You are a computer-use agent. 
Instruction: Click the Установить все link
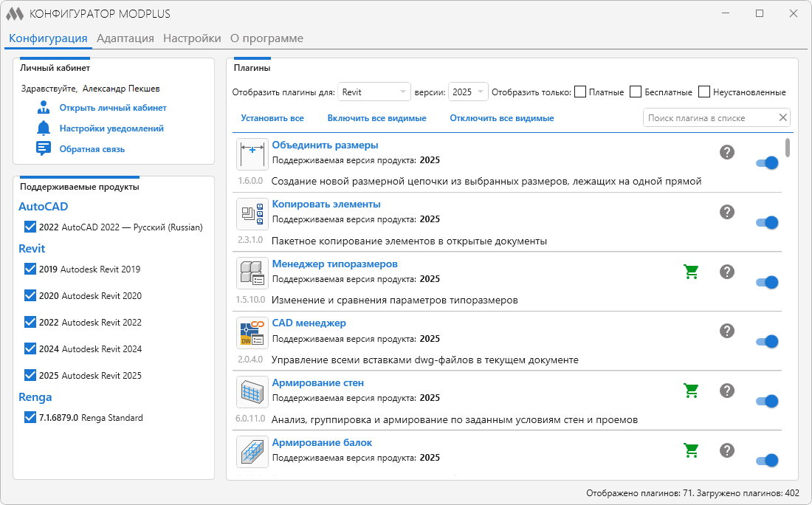click(x=272, y=118)
